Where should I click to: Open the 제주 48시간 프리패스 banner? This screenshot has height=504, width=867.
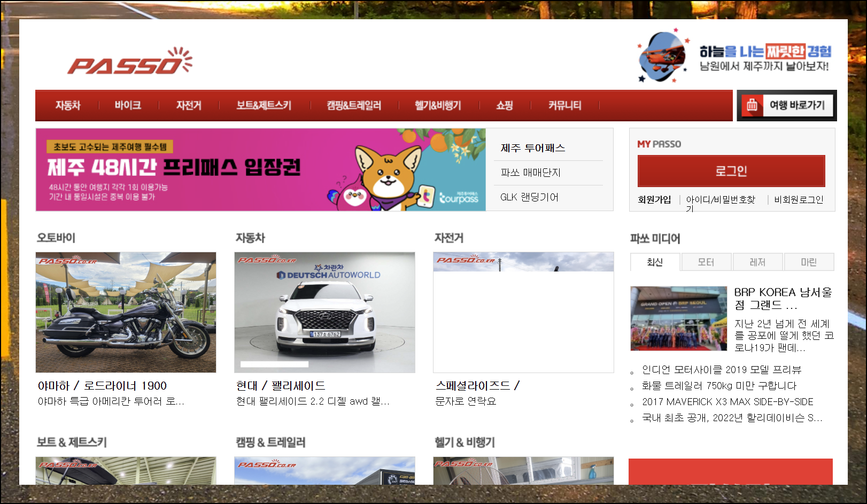[261, 169]
